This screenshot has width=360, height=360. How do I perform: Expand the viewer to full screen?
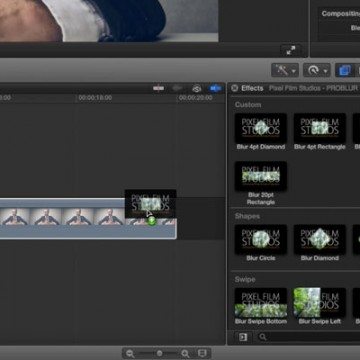click(x=290, y=51)
